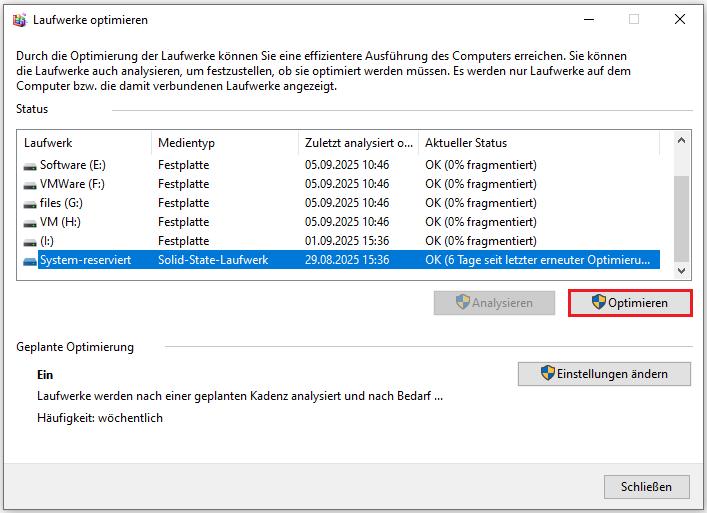
Task: Click the drive list scrollbar thumb
Action: pos(681,218)
